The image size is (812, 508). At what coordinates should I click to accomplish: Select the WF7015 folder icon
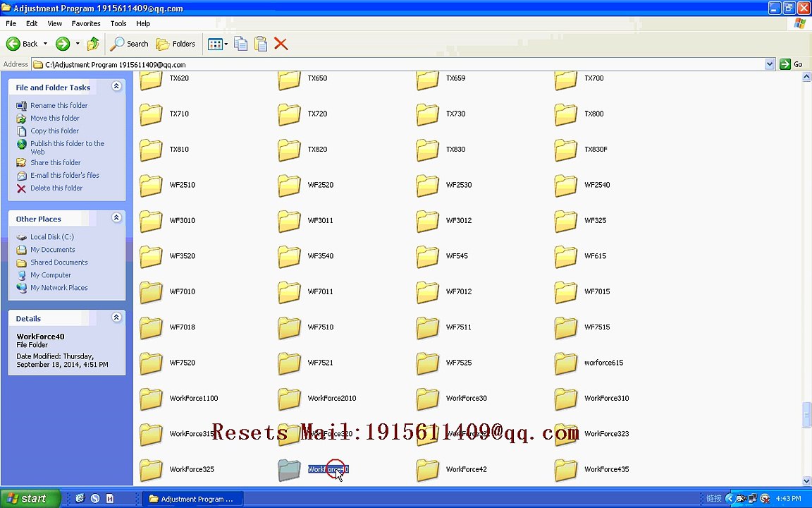[x=566, y=292]
